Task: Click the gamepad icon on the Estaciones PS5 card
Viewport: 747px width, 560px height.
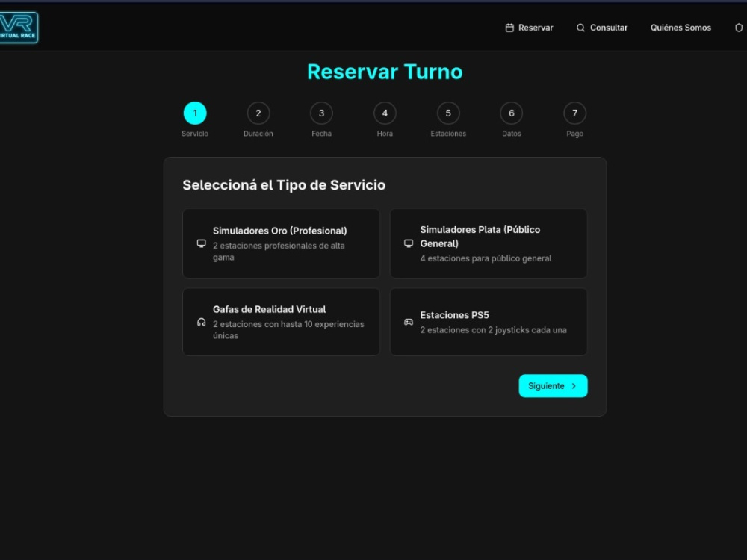Action: 409,323
